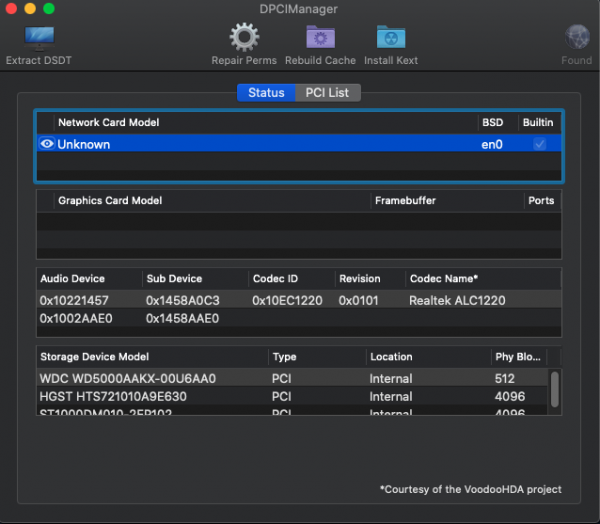This screenshot has width=600, height=524.
Task: Toggle the Builtin checkbox for en0
Action: click(540, 144)
